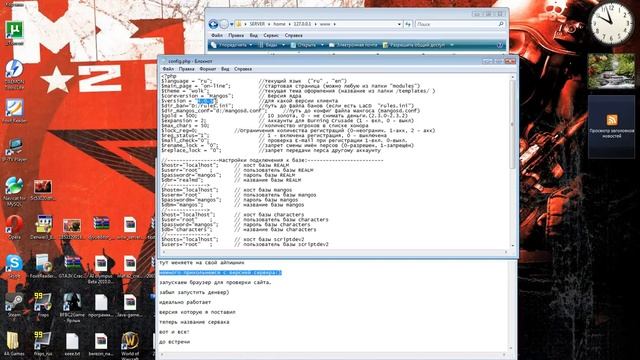Click the line 'запускаем браузер для проверки сайта.'

point(215,282)
